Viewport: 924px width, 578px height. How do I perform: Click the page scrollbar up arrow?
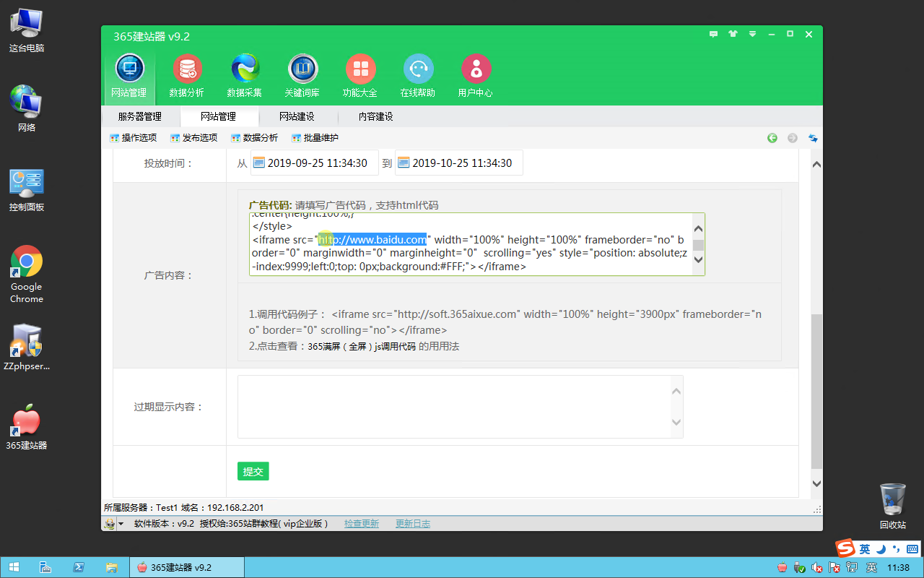[x=816, y=165]
